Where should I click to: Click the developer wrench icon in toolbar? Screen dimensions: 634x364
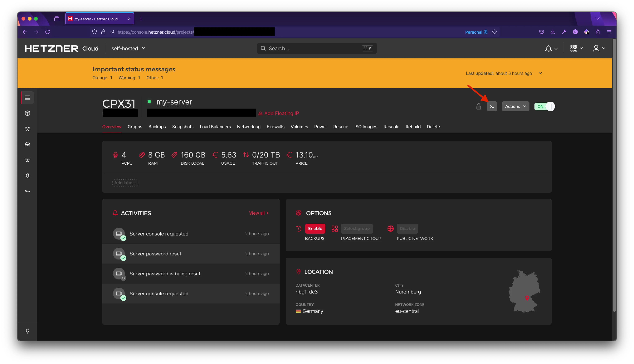point(564,32)
